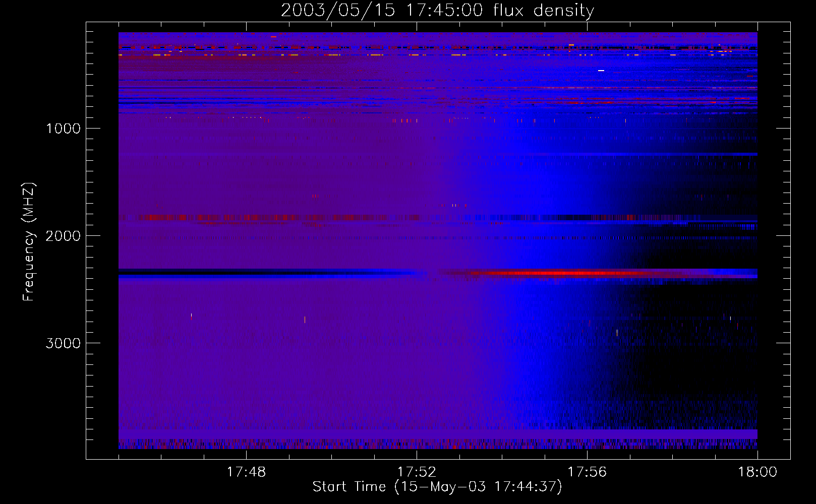Click the 17:48 time tick label

tap(246, 472)
